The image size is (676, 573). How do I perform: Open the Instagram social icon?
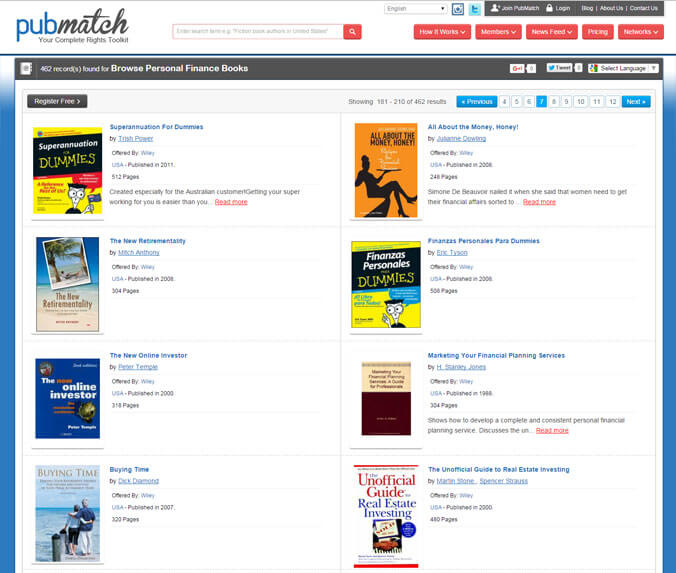tap(458, 9)
